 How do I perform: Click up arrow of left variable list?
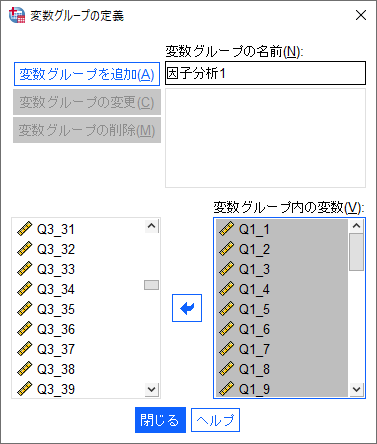click(152, 226)
